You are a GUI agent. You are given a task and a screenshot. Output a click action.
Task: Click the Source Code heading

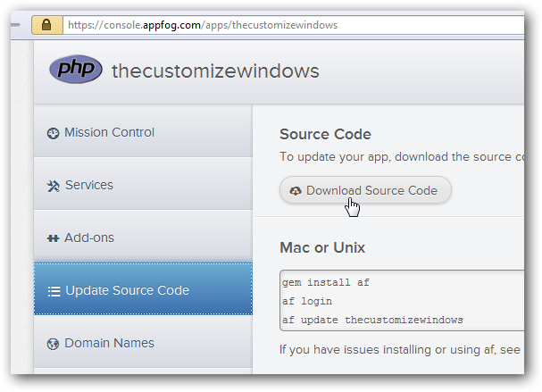click(325, 134)
